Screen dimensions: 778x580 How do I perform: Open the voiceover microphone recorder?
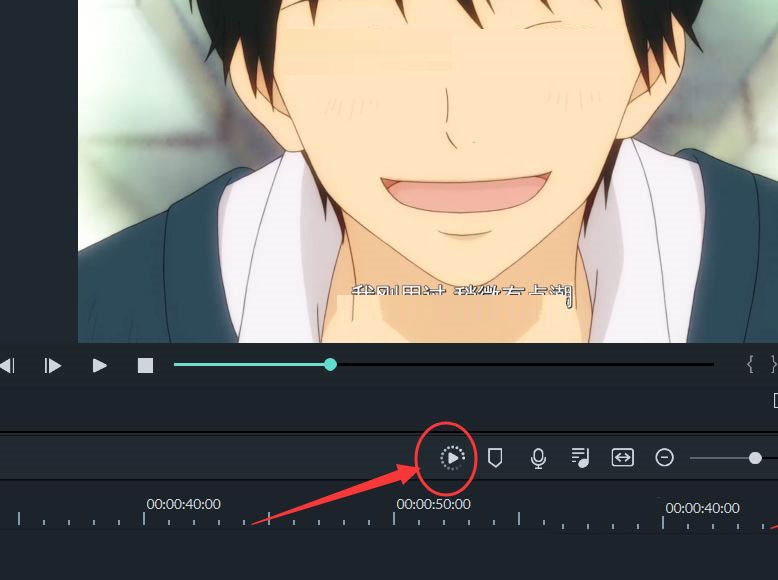pos(538,458)
